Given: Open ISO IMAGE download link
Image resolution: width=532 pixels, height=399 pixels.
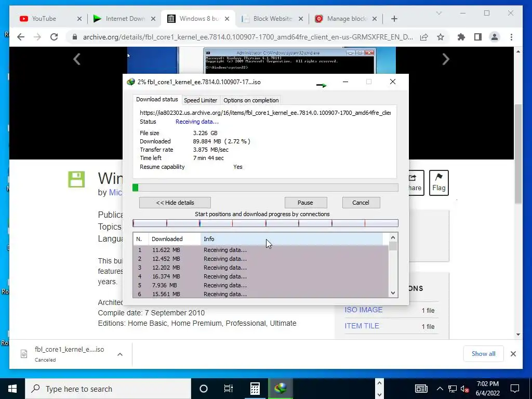Looking at the screenshot, I should point(363,310).
